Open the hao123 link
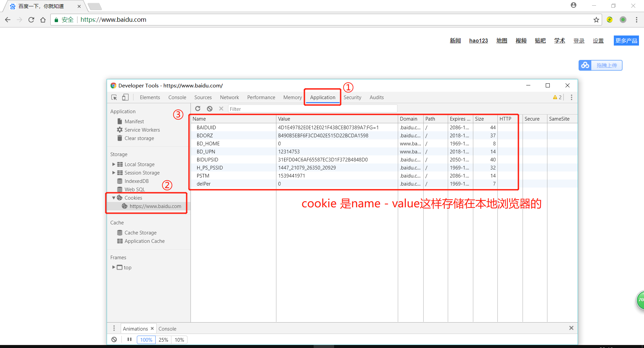644x348 pixels. pos(478,41)
